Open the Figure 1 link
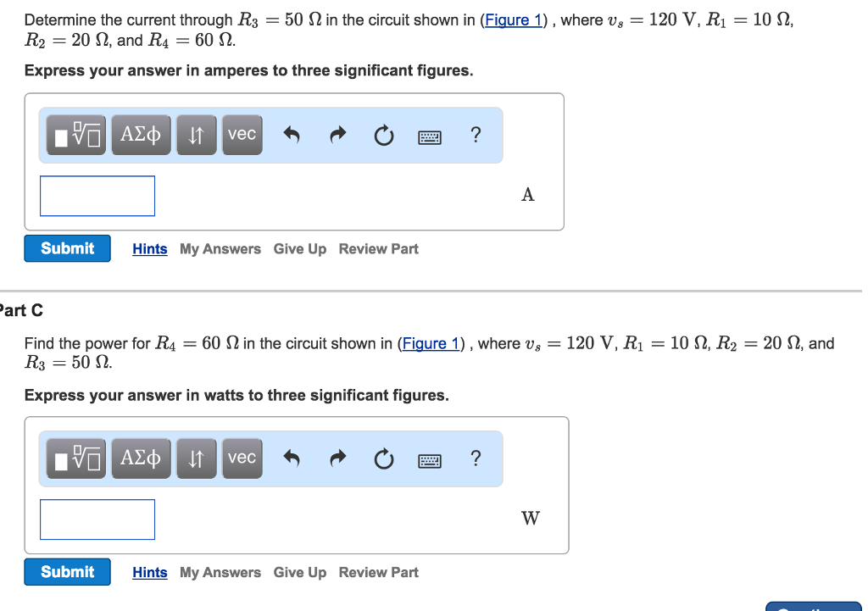The height and width of the screenshot is (611, 868). [x=513, y=19]
